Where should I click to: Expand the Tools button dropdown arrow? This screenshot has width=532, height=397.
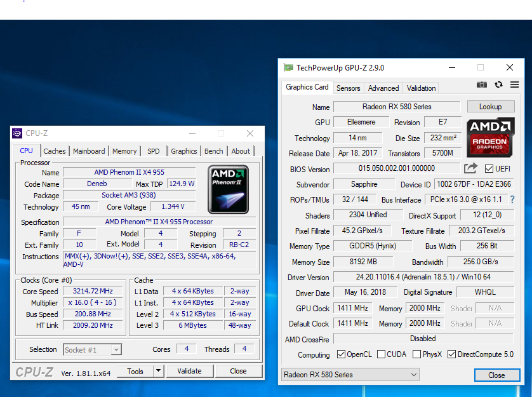pyautogui.click(x=158, y=371)
